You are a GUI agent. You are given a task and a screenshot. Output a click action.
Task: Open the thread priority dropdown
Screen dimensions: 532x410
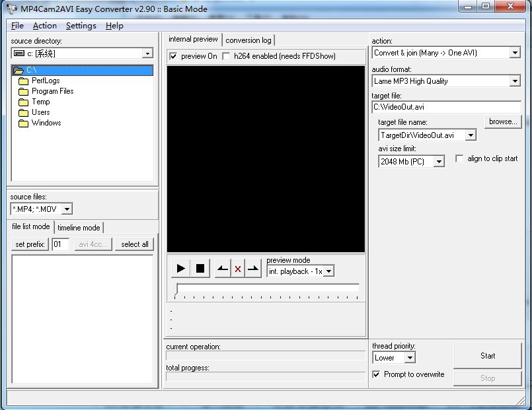pos(410,358)
